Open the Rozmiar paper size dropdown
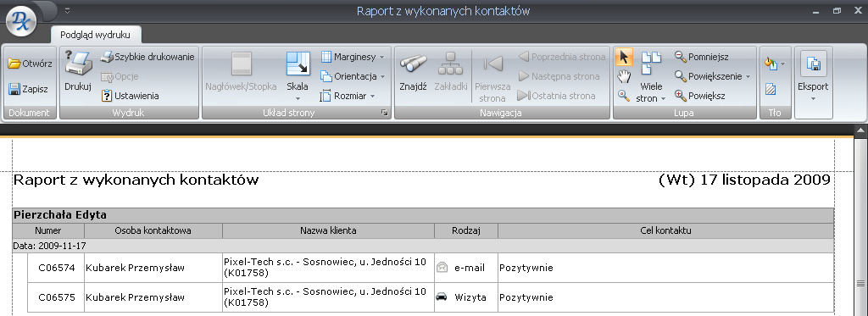The width and height of the screenshot is (868, 316). coord(348,96)
